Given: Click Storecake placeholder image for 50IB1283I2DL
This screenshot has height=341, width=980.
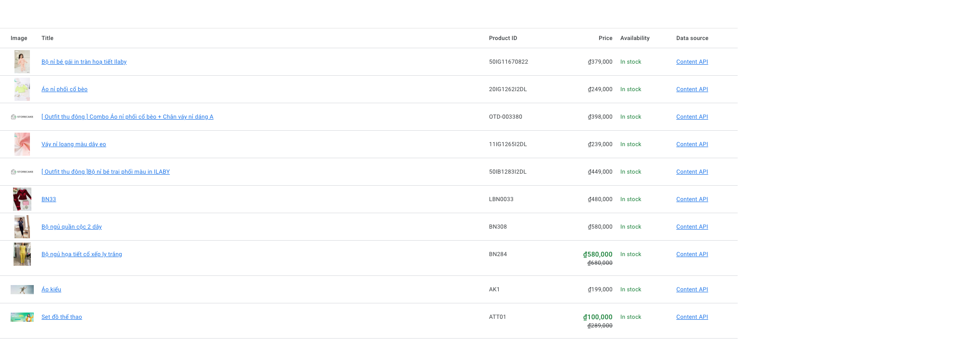Looking at the screenshot, I should click(22, 172).
